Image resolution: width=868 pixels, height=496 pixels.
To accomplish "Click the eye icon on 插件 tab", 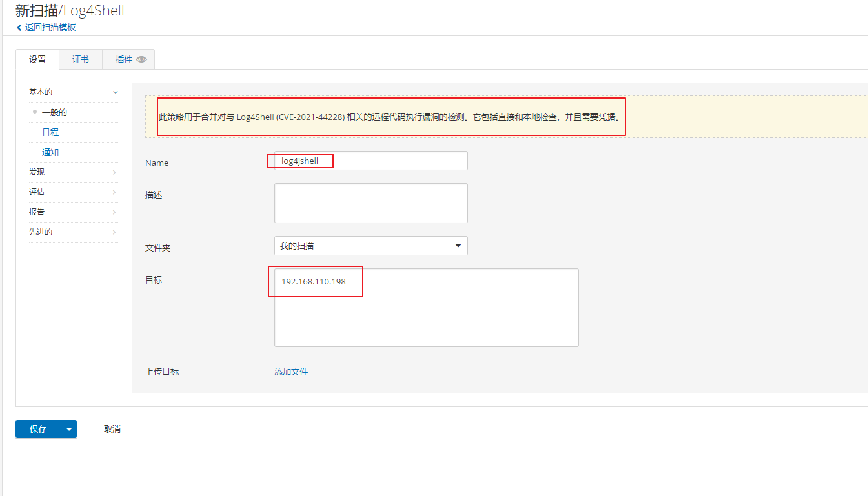I will click(x=141, y=59).
